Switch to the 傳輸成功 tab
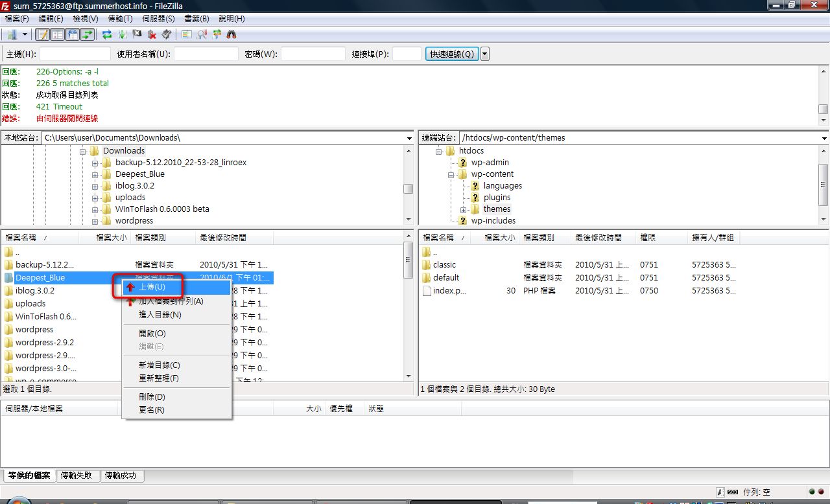This screenshot has height=504, width=830. point(121,475)
